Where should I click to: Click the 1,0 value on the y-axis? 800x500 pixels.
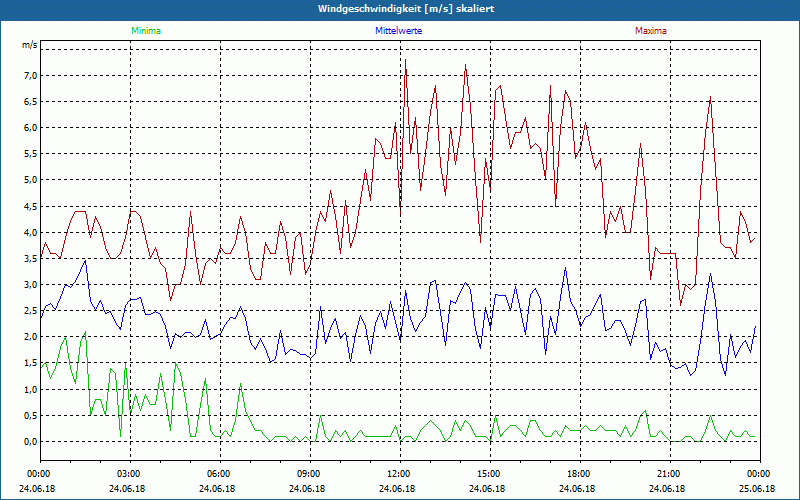coord(30,389)
